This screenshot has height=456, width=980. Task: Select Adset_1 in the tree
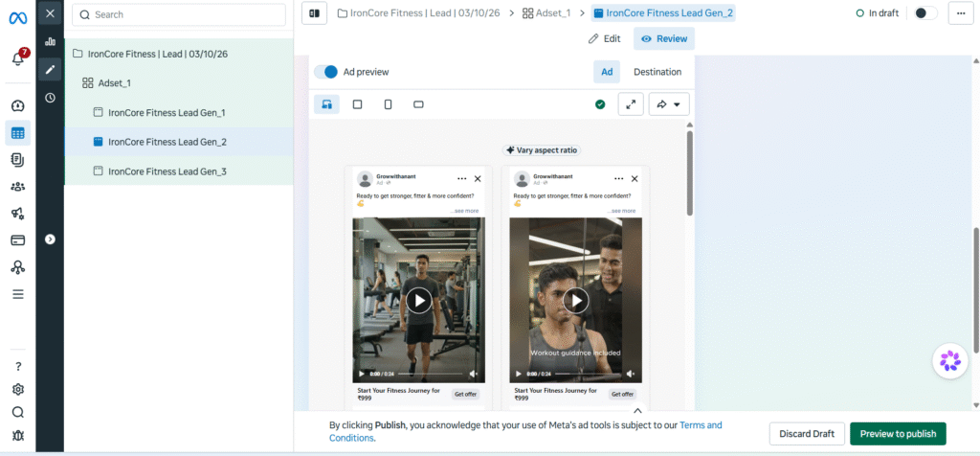[179, 82]
